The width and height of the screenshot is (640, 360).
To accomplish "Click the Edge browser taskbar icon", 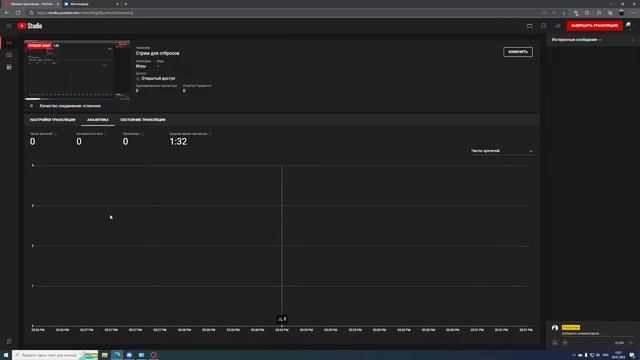I will (117, 355).
